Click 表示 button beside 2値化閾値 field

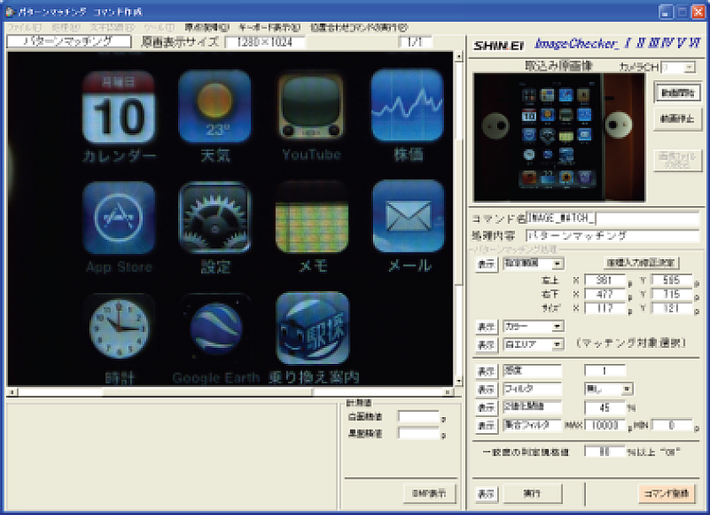tap(486, 407)
